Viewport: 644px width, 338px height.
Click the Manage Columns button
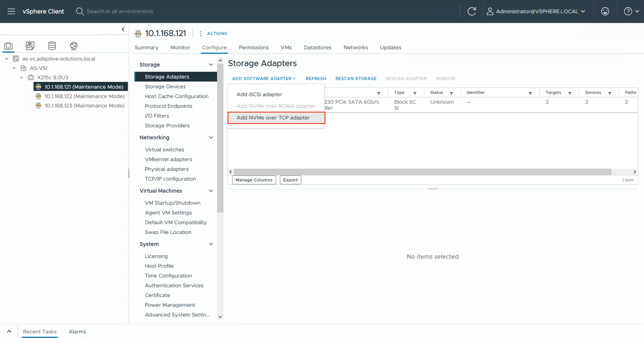pyautogui.click(x=254, y=180)
